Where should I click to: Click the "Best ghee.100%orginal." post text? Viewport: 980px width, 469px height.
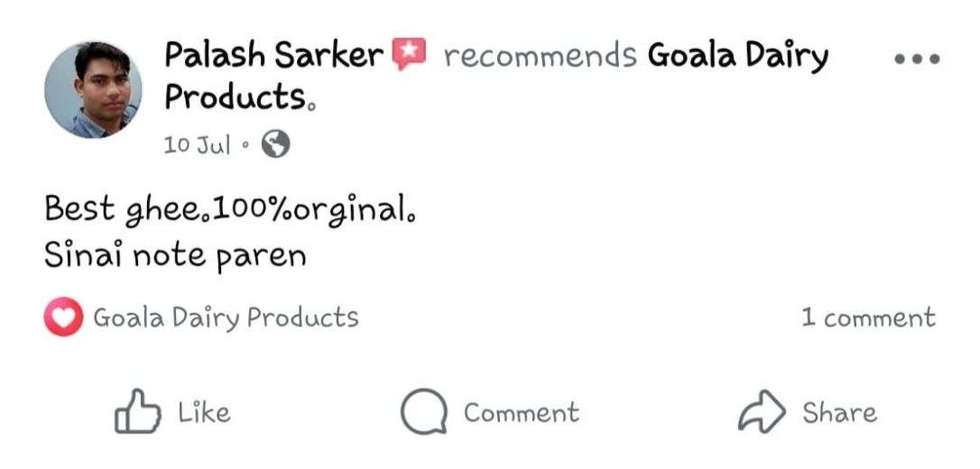click(233, 211)
